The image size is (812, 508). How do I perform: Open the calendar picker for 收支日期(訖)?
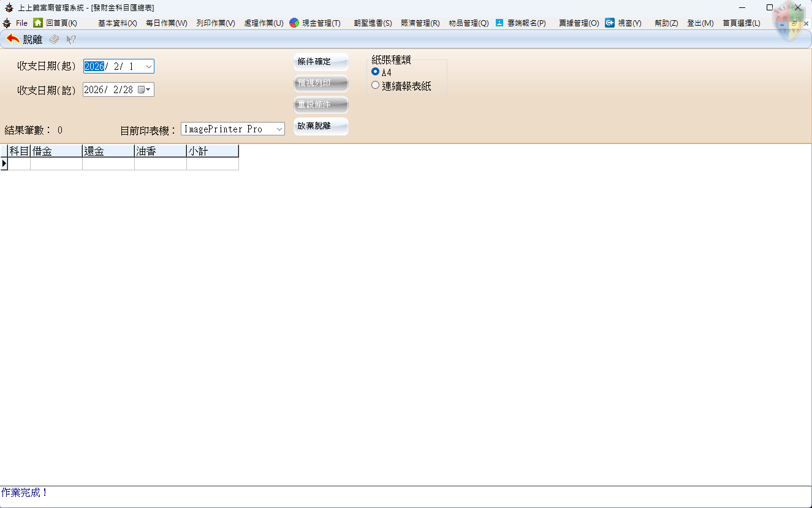144,89
